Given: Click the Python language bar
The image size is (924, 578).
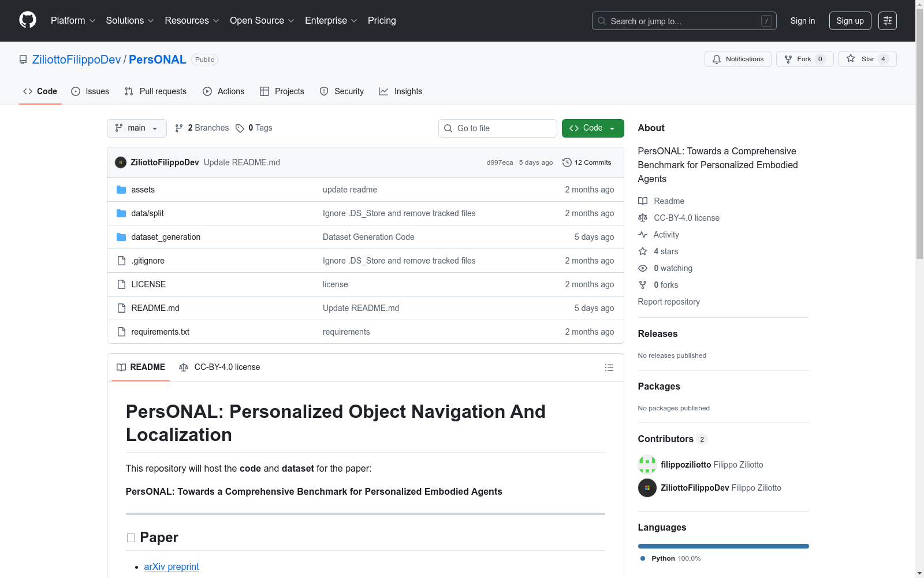Looking at the screenshot, I should pos(724,546).
